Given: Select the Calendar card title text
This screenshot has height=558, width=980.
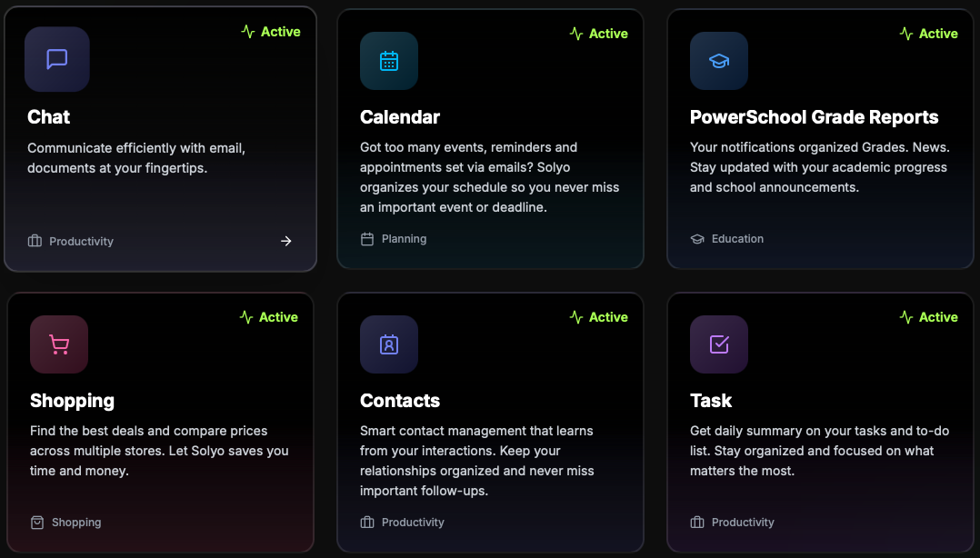Looking at the screenshot, I should tap(400, 117).
